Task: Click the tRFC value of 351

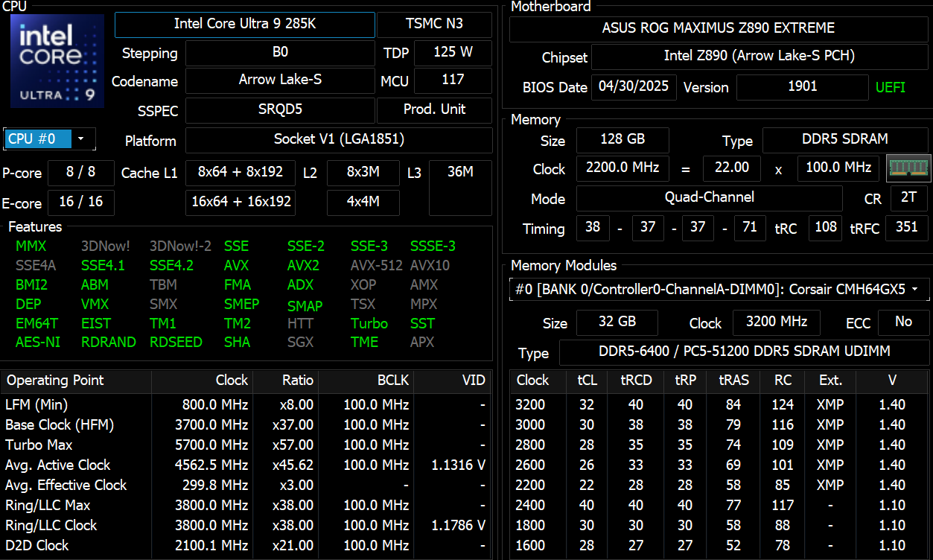Action: [x=907, y=229]
